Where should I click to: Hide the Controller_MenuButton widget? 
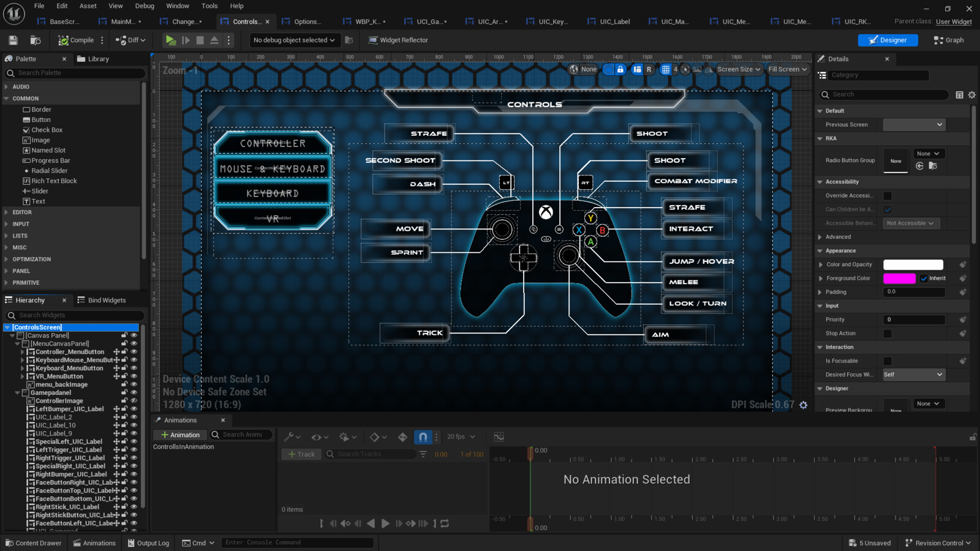click(x=134, y=351)
